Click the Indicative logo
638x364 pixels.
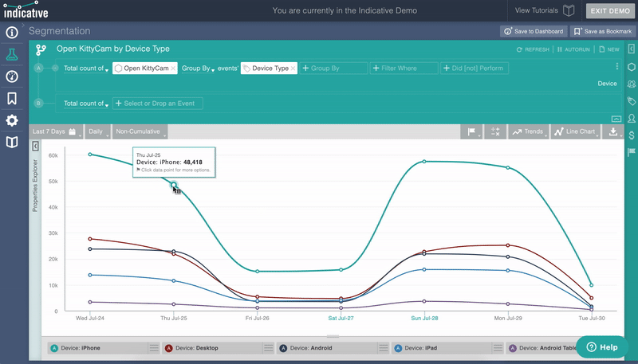[x=26, y=10]
